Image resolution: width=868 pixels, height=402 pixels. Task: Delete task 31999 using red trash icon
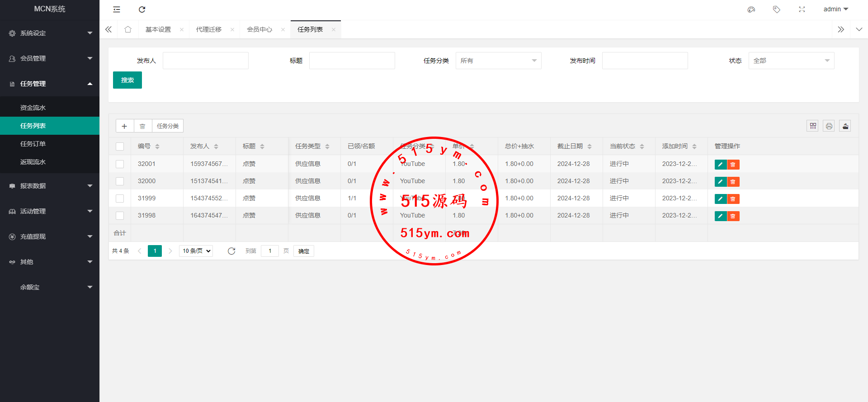(x=733, y=199)
